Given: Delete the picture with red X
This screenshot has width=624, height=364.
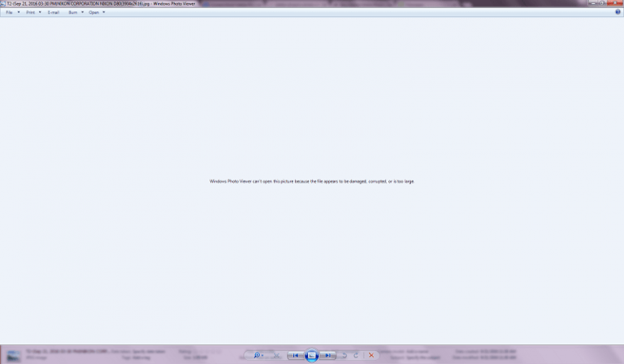Looking at the screenshot, I should coord(371,355).
